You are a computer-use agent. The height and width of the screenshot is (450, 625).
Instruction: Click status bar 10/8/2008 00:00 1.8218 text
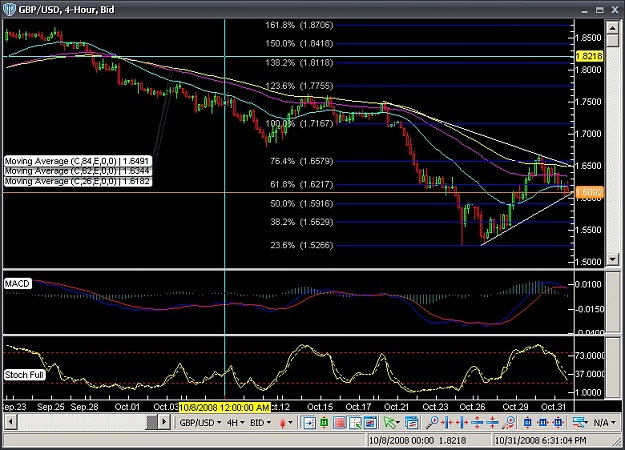pos(417,440)
